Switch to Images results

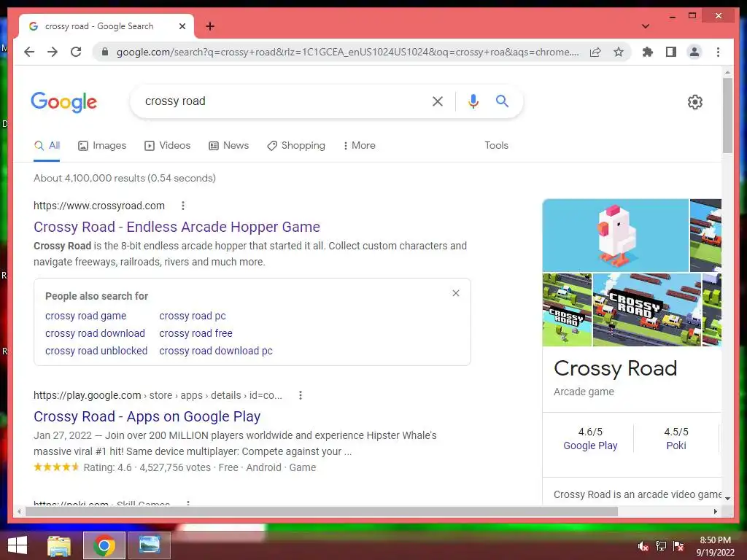[102, 146]
